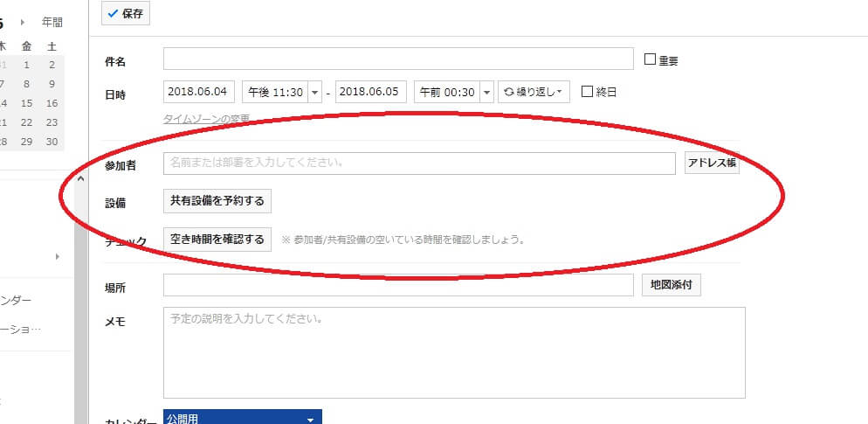The height and width of the screenshot is (424, 868).
Task: Click 空き時間を確認する button
Action: click(x=217, y=240)
